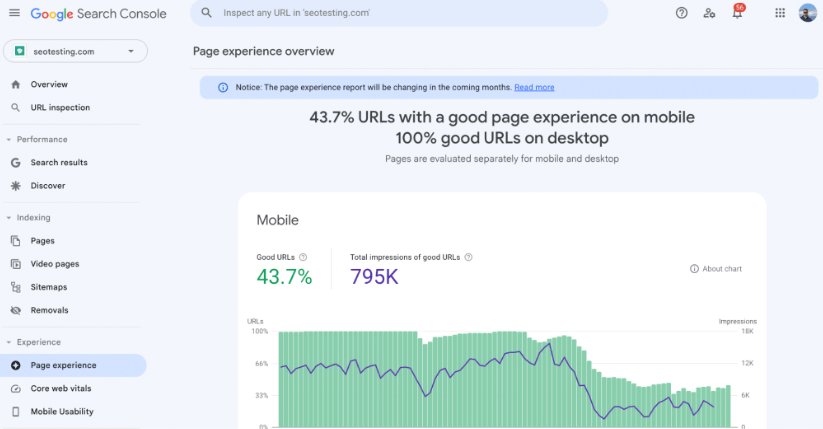The width and height of the screenshot is (823, 429).
Task: Collapse the Experience section
Action: [8, 342]
